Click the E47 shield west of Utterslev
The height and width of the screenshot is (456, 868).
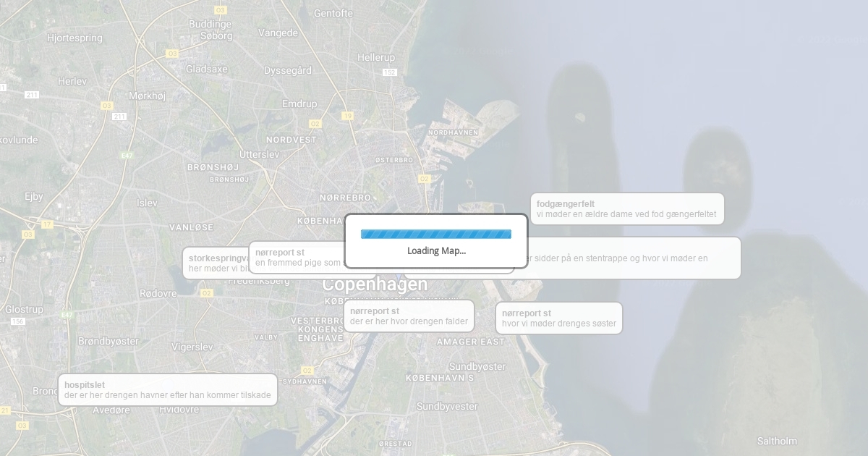127,156
